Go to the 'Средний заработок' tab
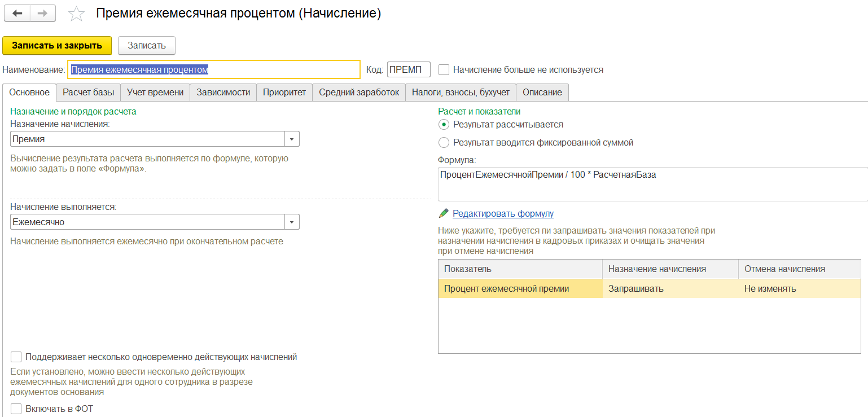The height and width of the screenshot is (417, 868). (x=359, y=93)
